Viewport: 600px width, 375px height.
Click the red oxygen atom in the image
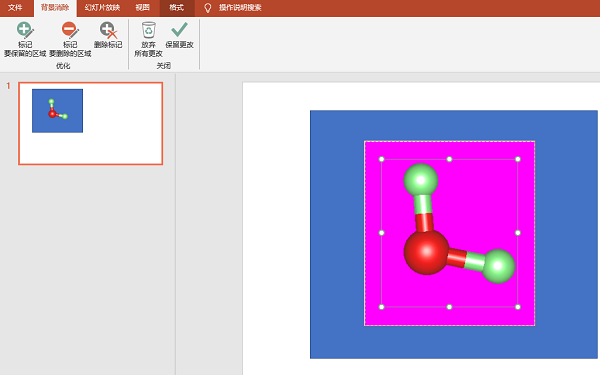426,252
